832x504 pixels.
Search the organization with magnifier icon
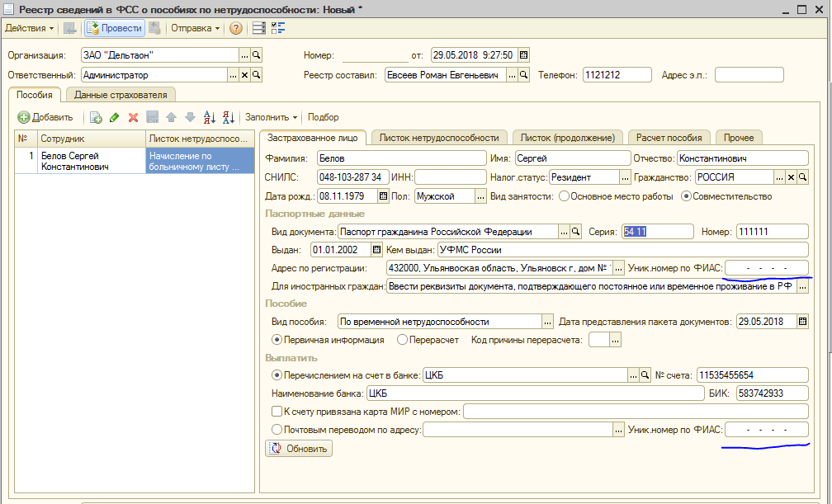click(256, 55)
